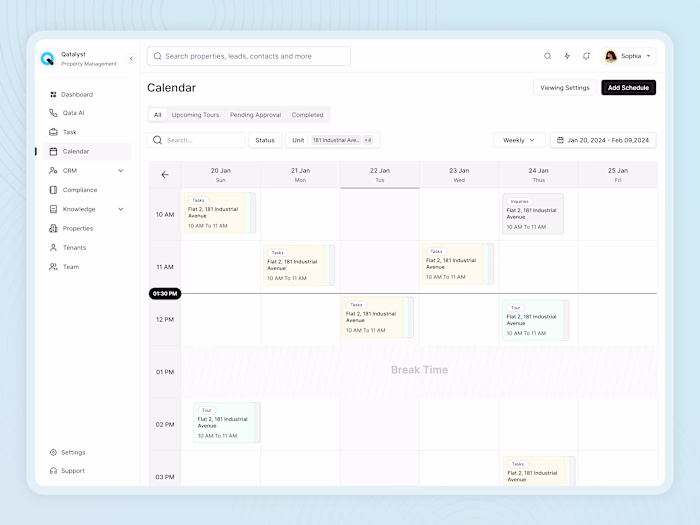Open Wednesday 11 AM Tasks event card

click(x=458, y=264)
